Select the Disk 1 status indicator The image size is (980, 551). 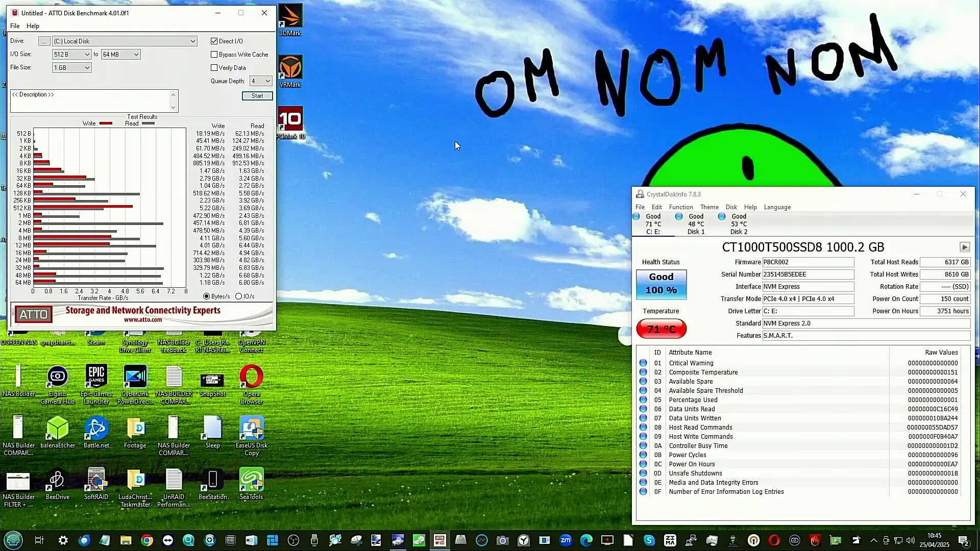[696, 224]
